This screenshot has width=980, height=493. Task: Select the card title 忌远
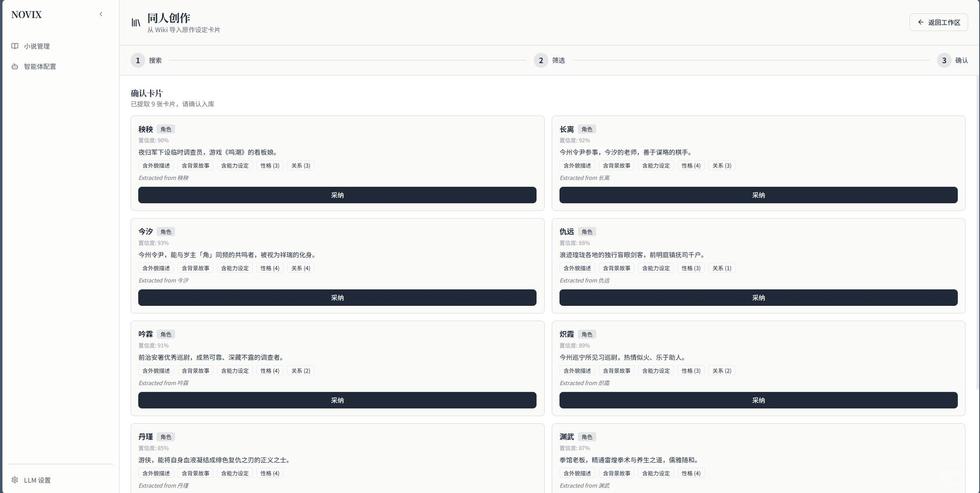pyautogui.click(x=567, y=232)
